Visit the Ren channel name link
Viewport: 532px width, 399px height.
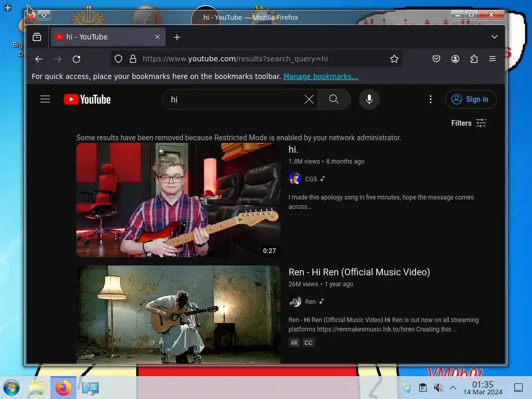[310, 302]
